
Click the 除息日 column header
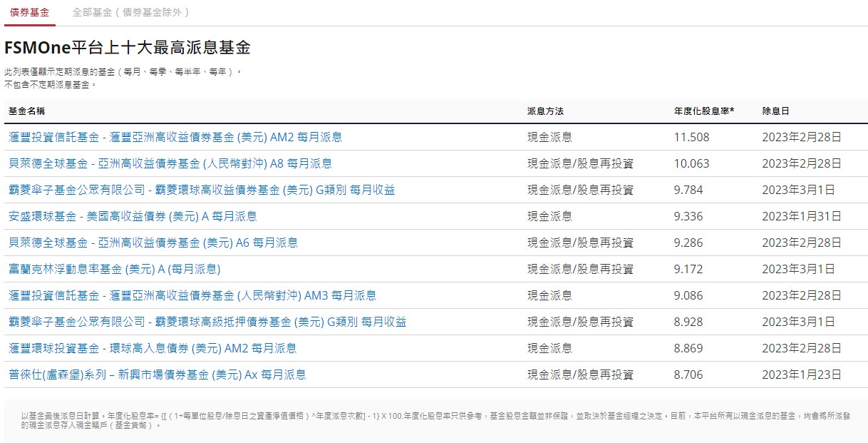coord(776,111)
